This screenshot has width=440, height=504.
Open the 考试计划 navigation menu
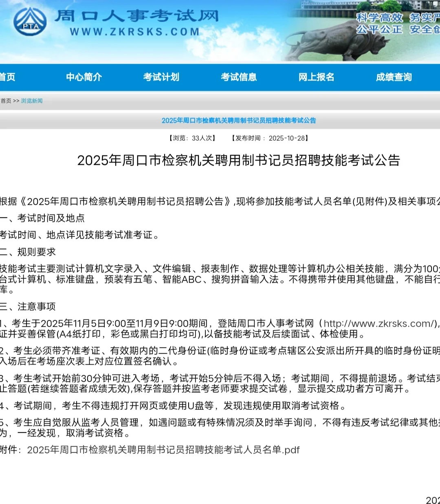pyautogui.click(x=162, y=77)
